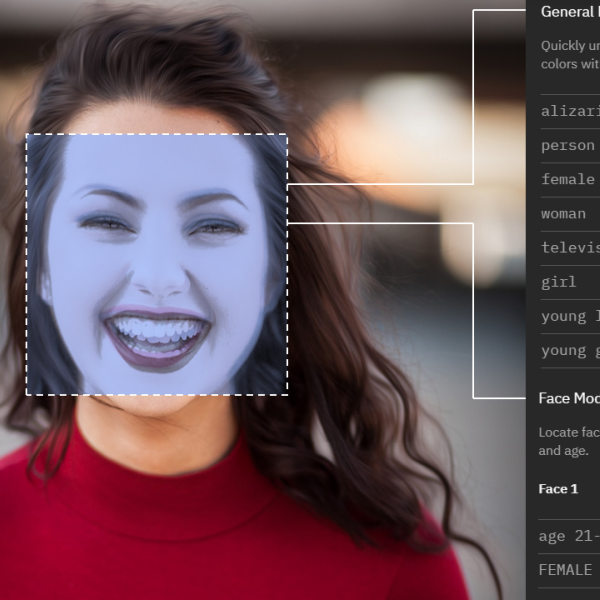Click the "General" section heading
The height and width of the screenshot is (600, 600).
pyautogui.click(x=570, y=12)
